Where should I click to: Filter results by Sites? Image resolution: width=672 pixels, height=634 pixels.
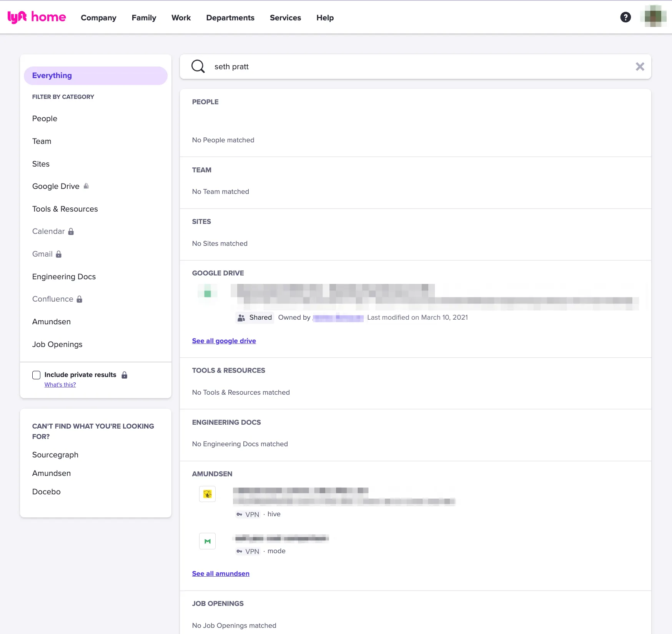coord(41,164)
